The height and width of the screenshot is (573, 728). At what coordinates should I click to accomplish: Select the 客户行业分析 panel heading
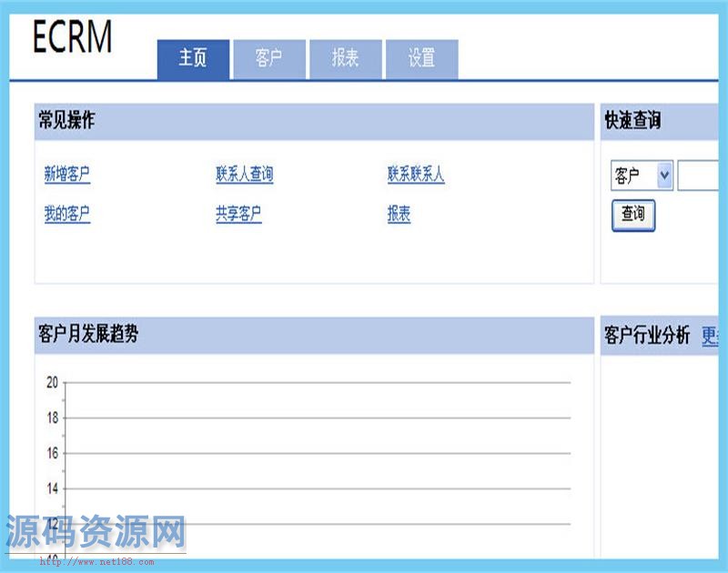coord(647,335)
